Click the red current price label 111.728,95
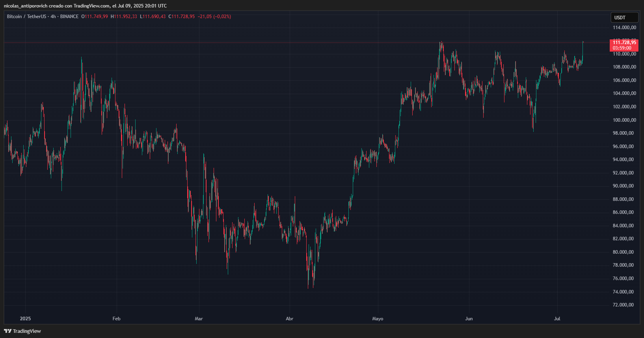644x338 pixels. [624, 43]
